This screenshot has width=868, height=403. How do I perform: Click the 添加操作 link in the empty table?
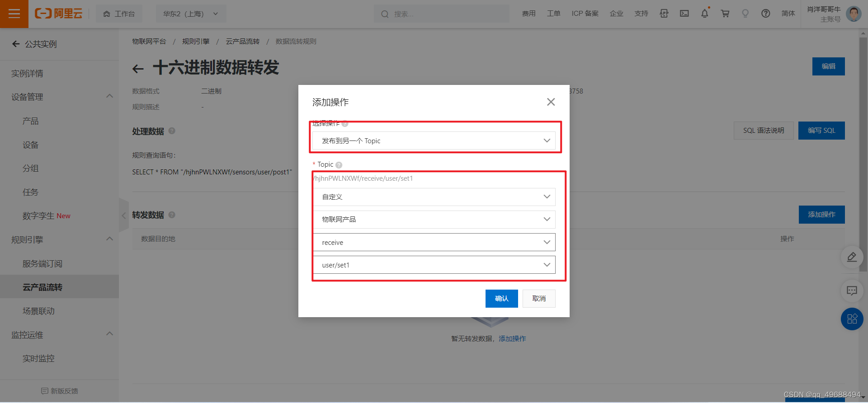pyautogui.click(x=512, y=338)
